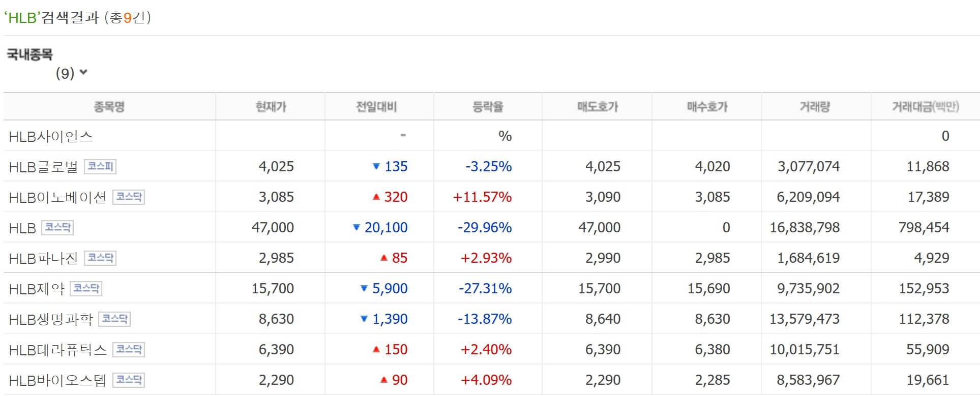Open the HLB생명과학 stock link
Viewport: 980px width, 396px height.
click(51, 319)
